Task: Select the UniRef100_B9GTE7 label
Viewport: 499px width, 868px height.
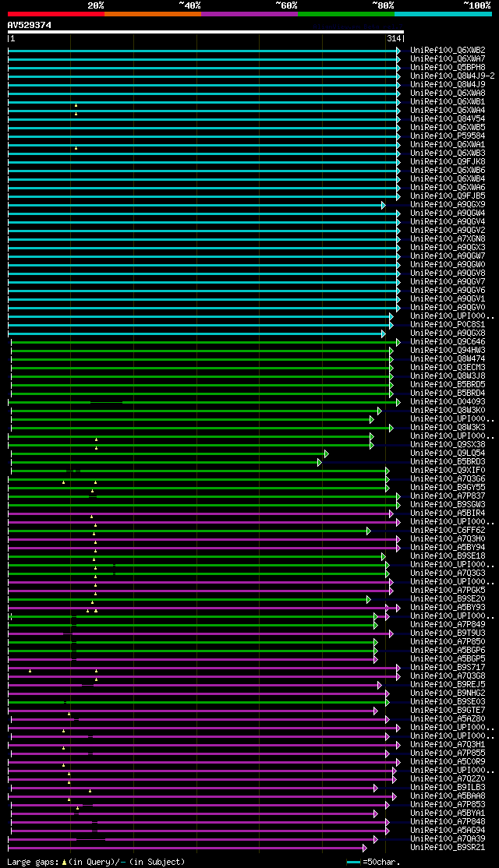Action: coord(448,711)
